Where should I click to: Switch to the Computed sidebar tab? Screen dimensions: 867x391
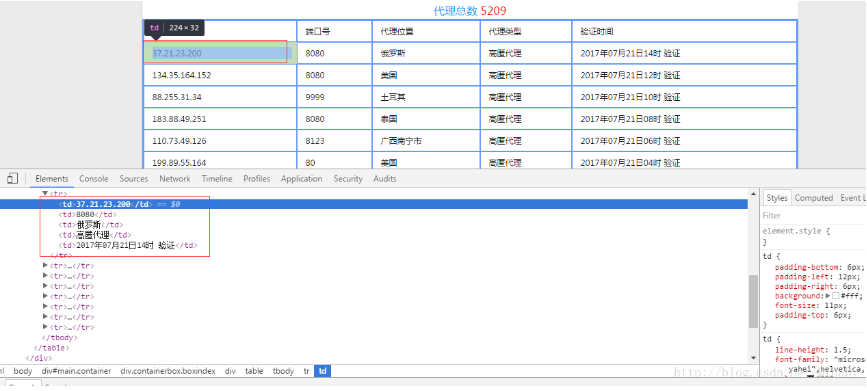click(x=814, y=198)
